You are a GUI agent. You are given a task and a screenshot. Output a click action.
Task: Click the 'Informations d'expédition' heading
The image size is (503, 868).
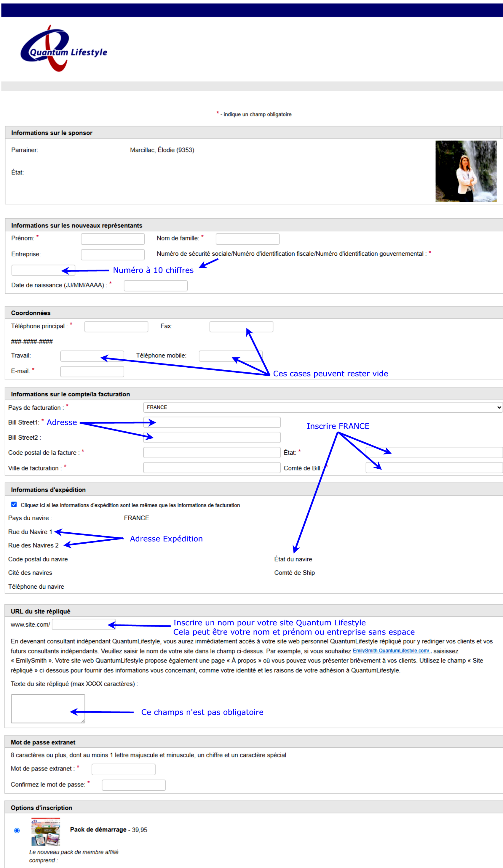[48, 489]
